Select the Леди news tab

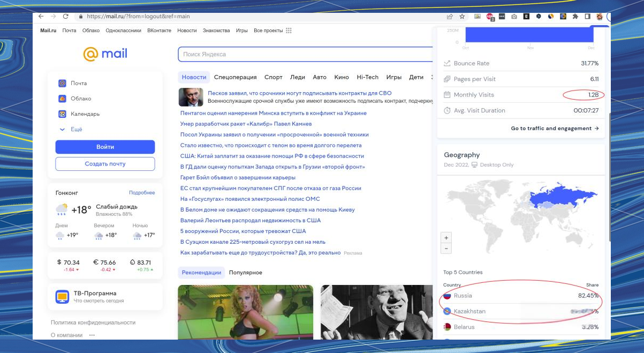[298, 77]
